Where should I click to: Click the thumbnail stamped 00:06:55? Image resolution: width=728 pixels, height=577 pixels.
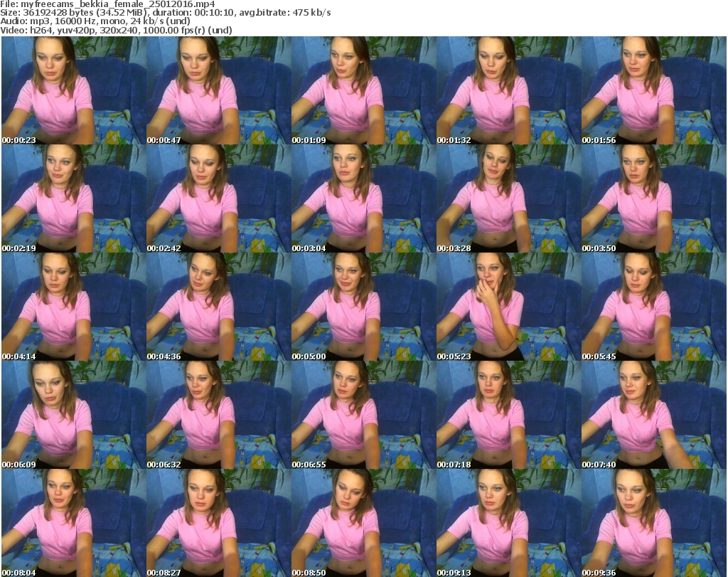(x=363, y=415)
